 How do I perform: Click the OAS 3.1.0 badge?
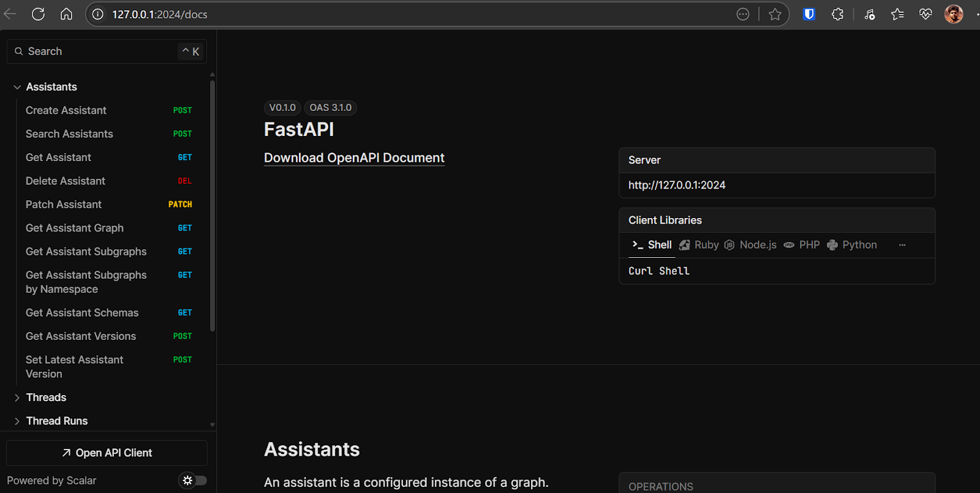point(330,108)
